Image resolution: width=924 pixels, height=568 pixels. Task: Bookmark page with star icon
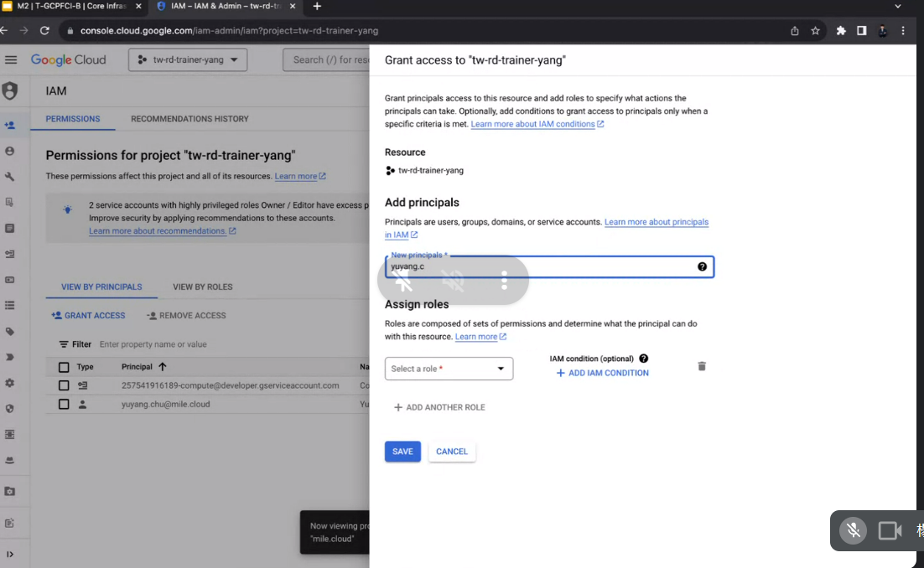815,31
